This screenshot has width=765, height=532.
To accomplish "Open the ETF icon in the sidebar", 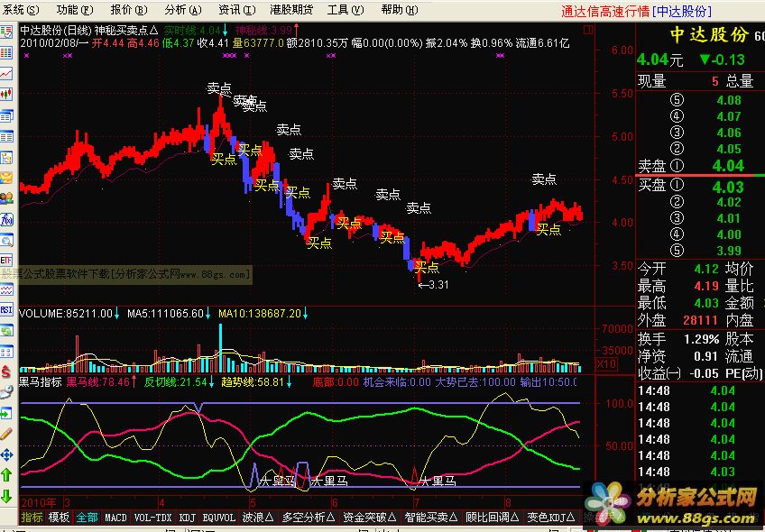I will pyautogui.click(x=6, y=260).
